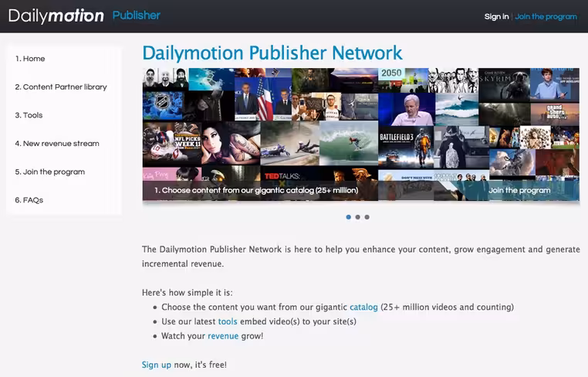Click the tattooed woman thumbnail
This screenshot has height=377, width=588.
coord(231,144)
